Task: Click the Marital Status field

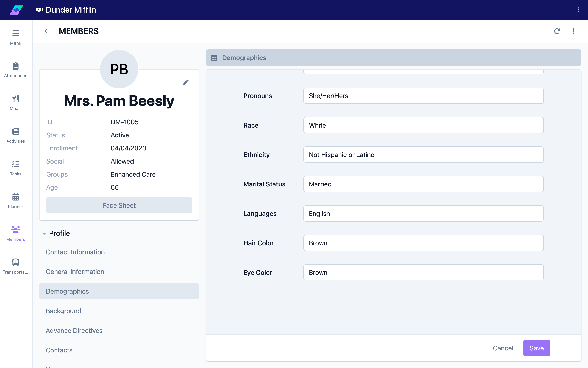Action: click(x=423, y=184)
